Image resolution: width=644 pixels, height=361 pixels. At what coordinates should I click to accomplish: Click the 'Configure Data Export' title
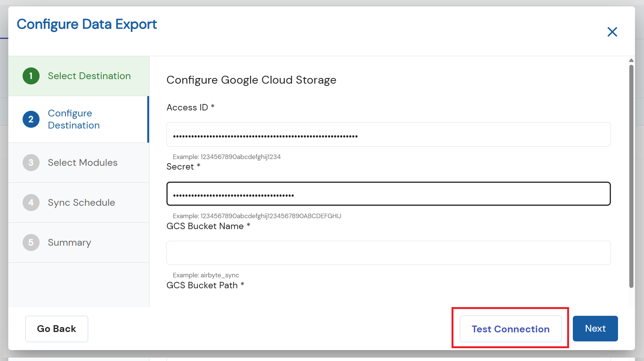click(x=87, y=24)
